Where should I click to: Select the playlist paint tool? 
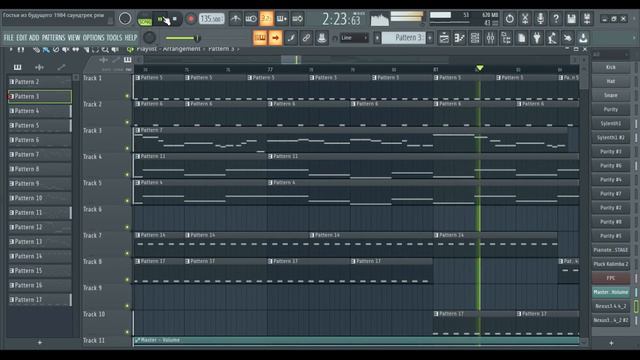click(x=46, y=50)
